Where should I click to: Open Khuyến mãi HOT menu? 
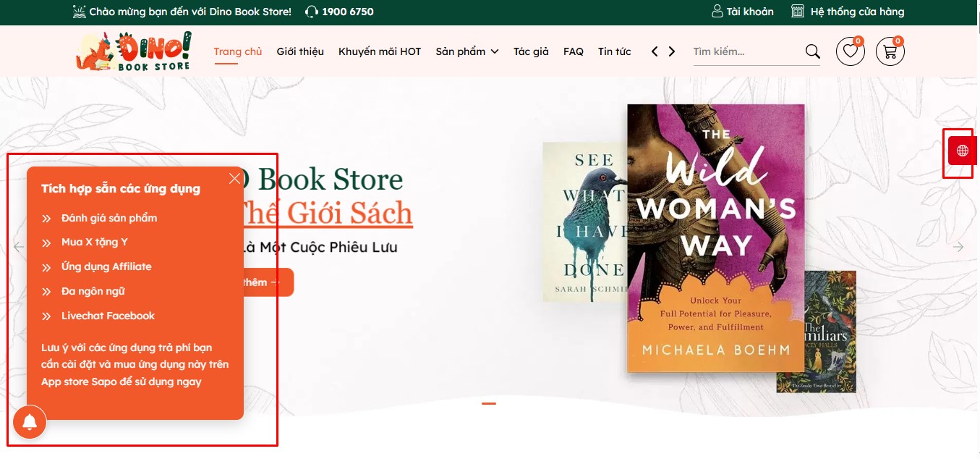point(380,51)
